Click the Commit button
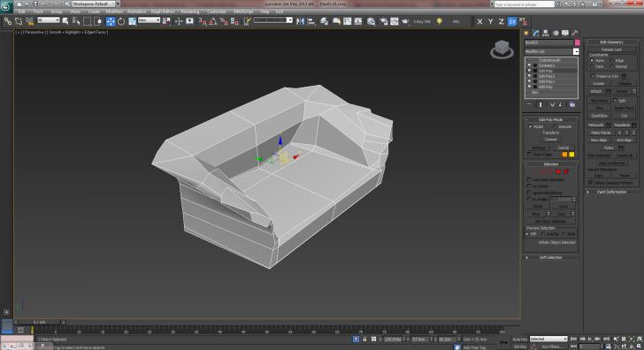This screenshot has height=350, width=644. pyautogui.click(x=551, y=140)
